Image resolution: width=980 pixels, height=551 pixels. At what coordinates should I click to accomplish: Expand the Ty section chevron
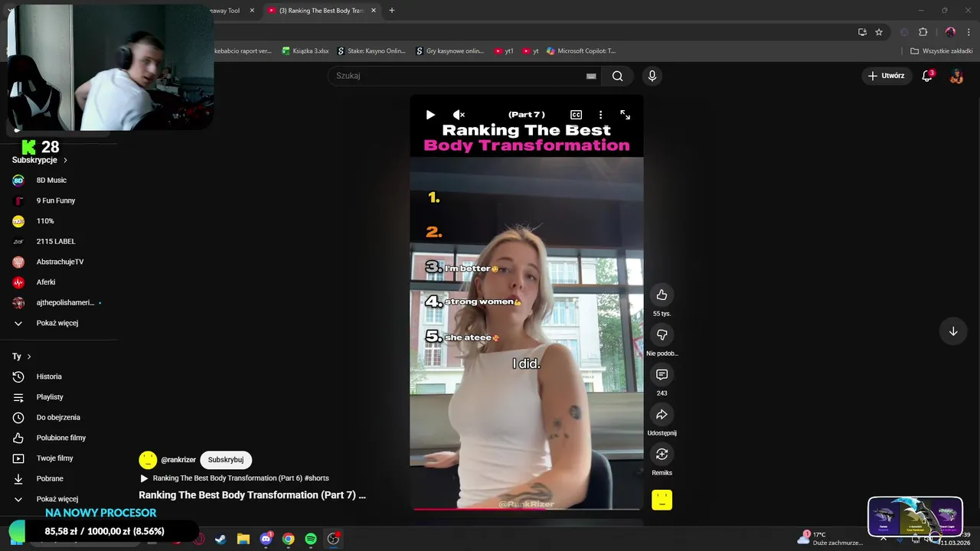pos(29,357)
